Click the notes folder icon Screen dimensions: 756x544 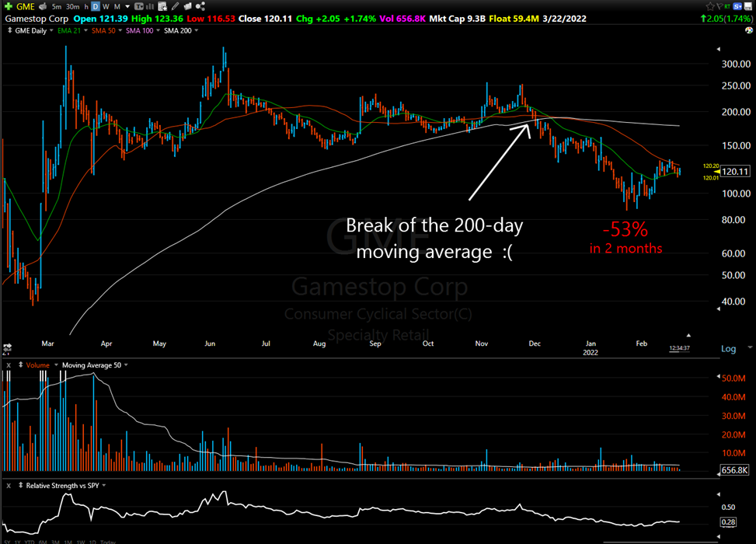click(x=188, y=6)
